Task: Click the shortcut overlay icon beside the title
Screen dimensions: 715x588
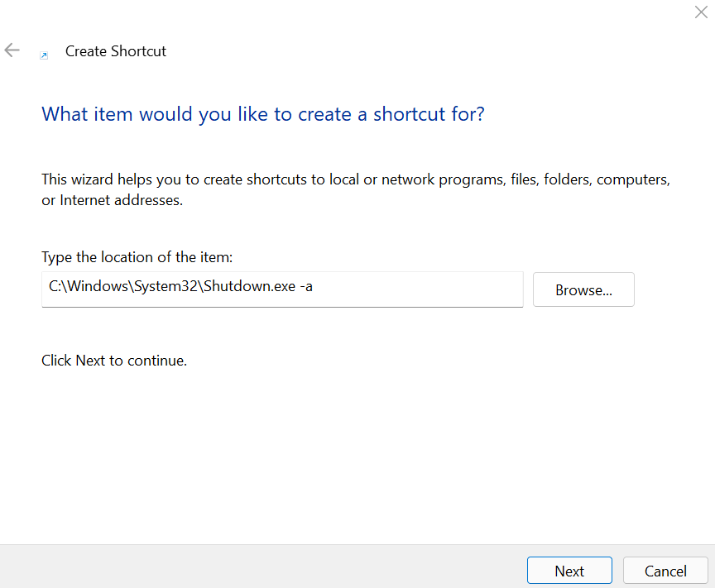Action: click(43, 55)
